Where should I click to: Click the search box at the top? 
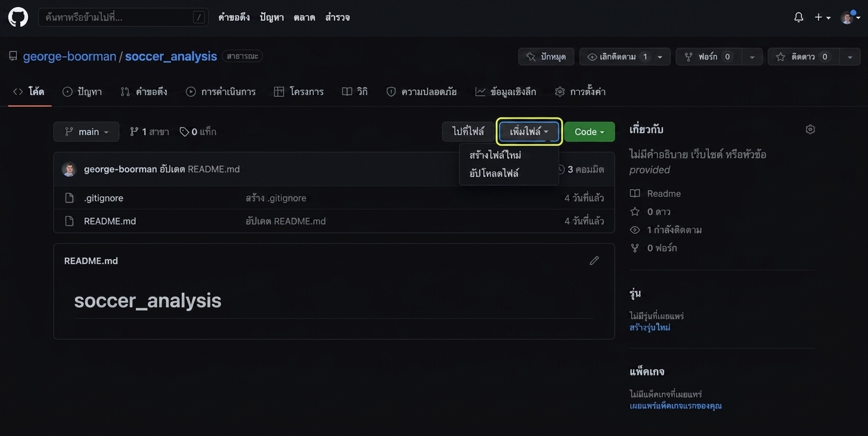pyautogui.click(x=123, y=17)
